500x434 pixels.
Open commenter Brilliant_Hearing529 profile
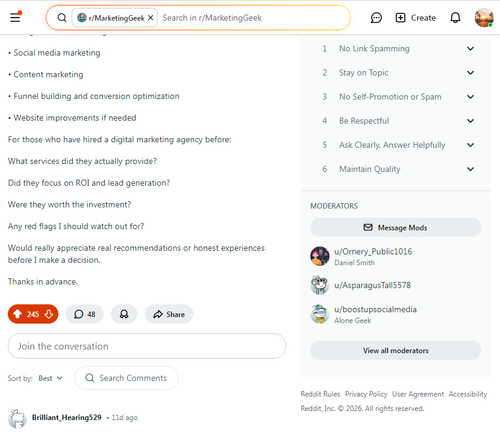67,417
